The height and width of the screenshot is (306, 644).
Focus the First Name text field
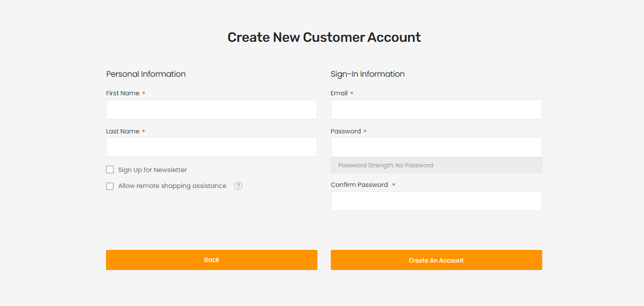(x=211, y=110)
